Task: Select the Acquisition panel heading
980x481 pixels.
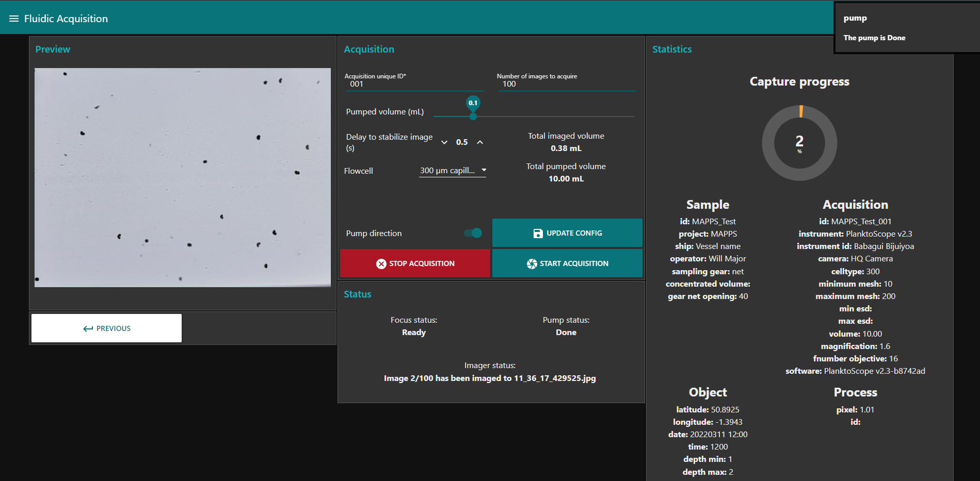Action: tap(369, 49)
